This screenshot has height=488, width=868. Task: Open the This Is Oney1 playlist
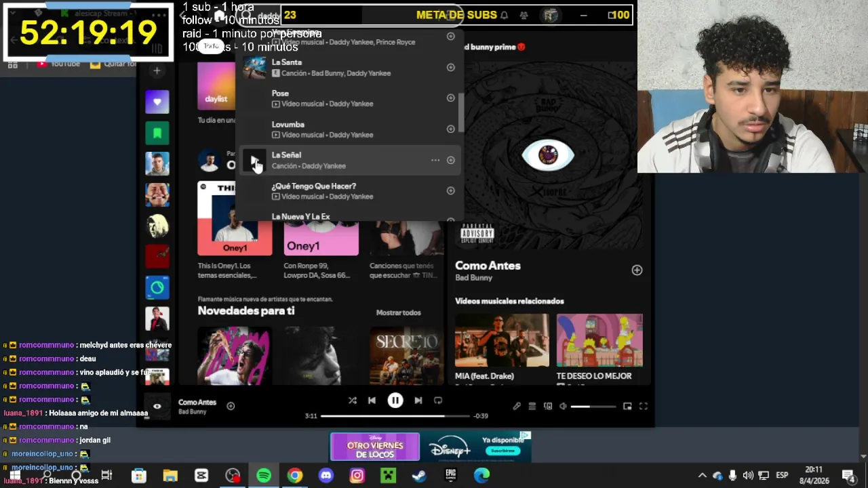[235, 218]
